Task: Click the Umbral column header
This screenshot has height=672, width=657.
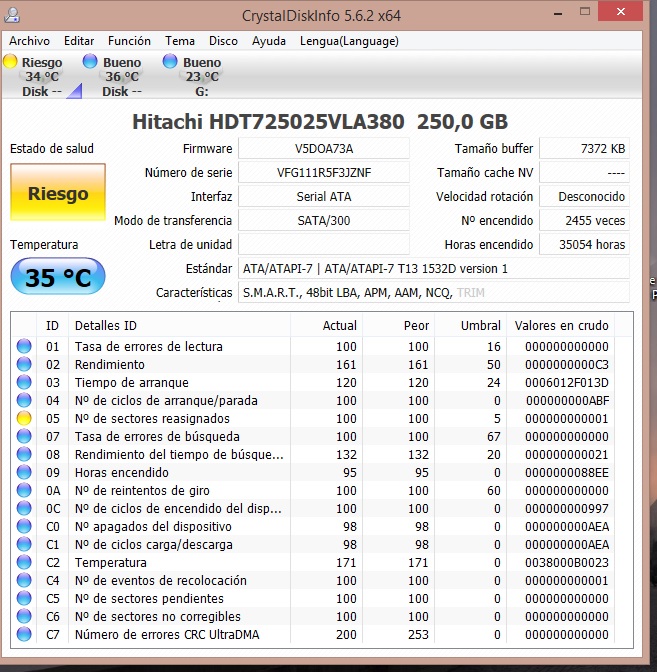Action: 480,326
